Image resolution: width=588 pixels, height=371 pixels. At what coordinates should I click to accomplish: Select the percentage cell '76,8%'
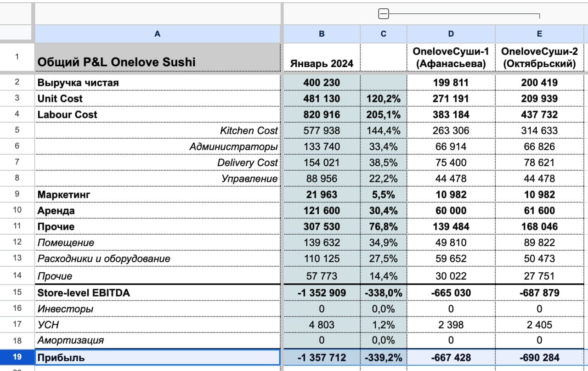pos(384,226)
